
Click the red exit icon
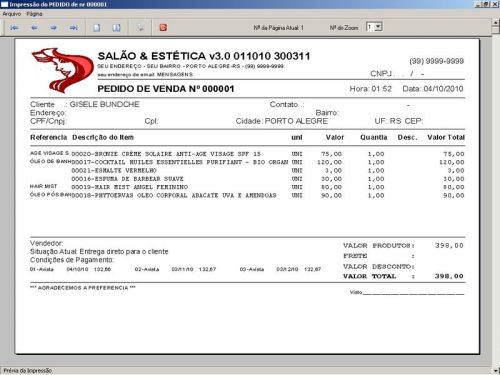click(163, 28)
